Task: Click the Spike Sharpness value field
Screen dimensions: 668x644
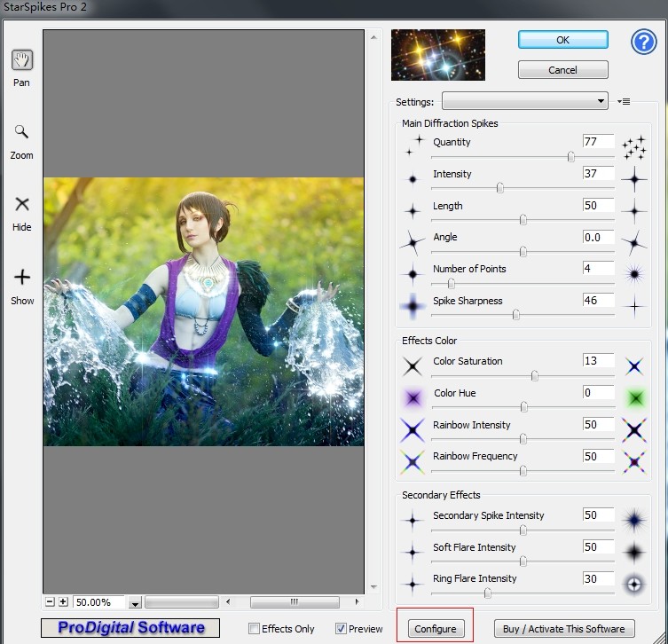Action: pos(599,300)
